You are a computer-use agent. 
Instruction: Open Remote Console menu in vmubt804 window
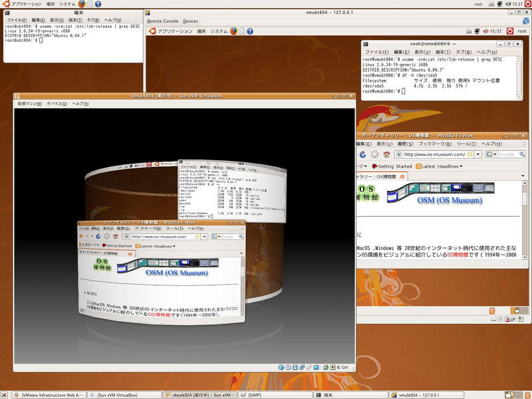coord(162,21)
